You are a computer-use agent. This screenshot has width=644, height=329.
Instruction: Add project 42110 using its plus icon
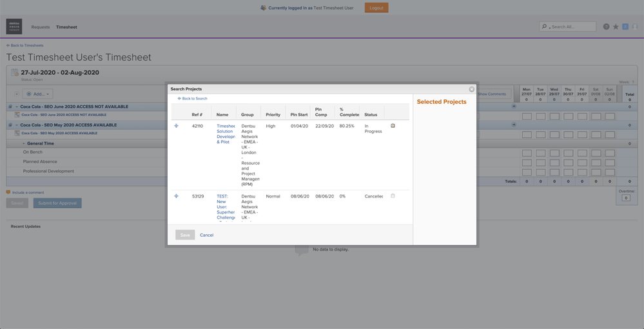coord(176,126)
